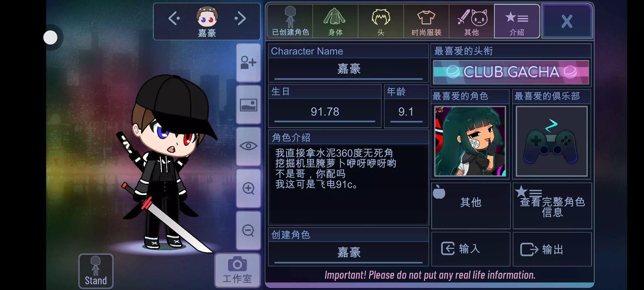This screenshot has height=290, width=644.
Task: Open the 头 tab
Action: [381, 21]
